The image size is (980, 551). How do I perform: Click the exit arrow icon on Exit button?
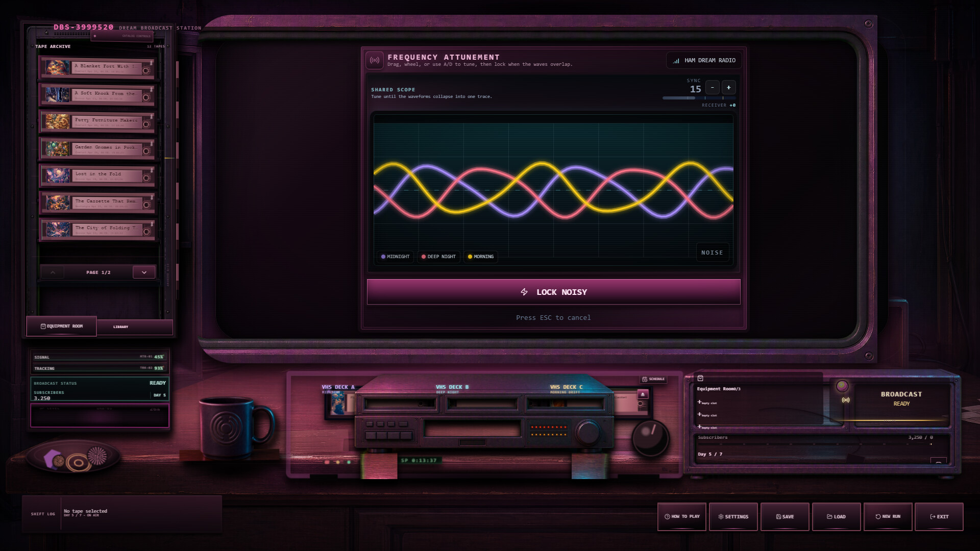(x=933, y=517)
